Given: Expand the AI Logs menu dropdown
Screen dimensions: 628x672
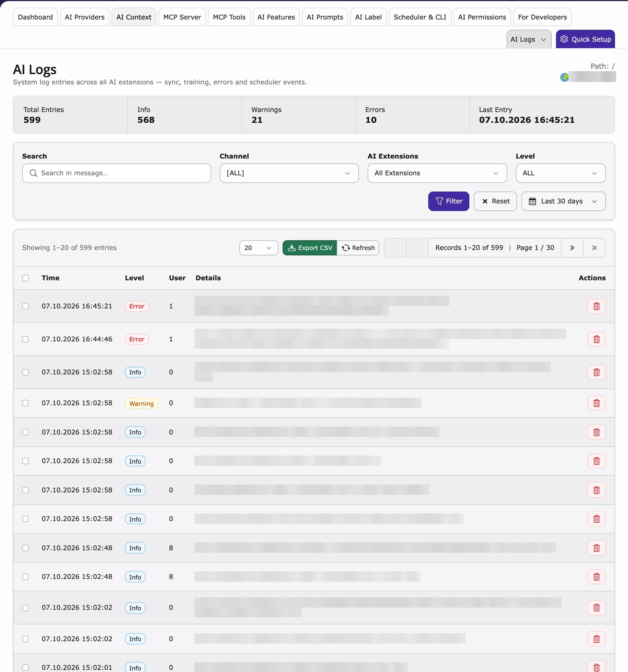Looking at the screenshot, I should [x=529, y=39].
